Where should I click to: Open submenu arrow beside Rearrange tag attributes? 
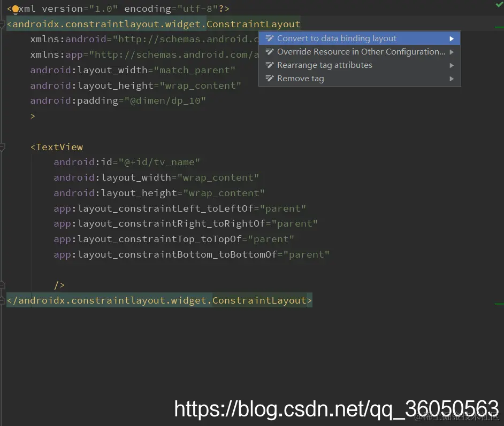pos(452,66)
